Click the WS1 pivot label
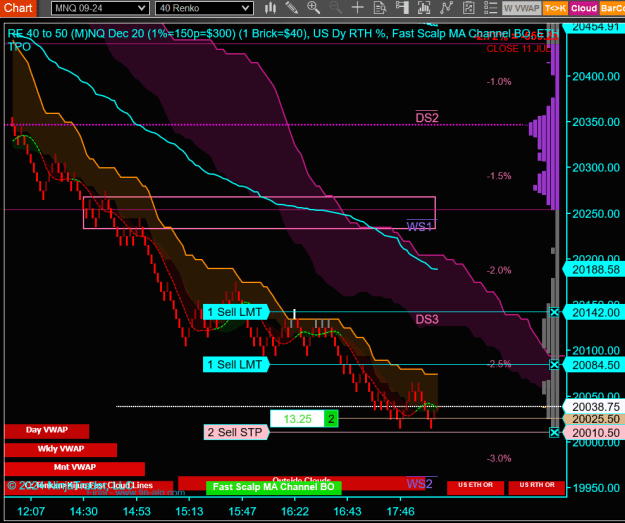This screenshot has width=625, height=523. [419, 226]
